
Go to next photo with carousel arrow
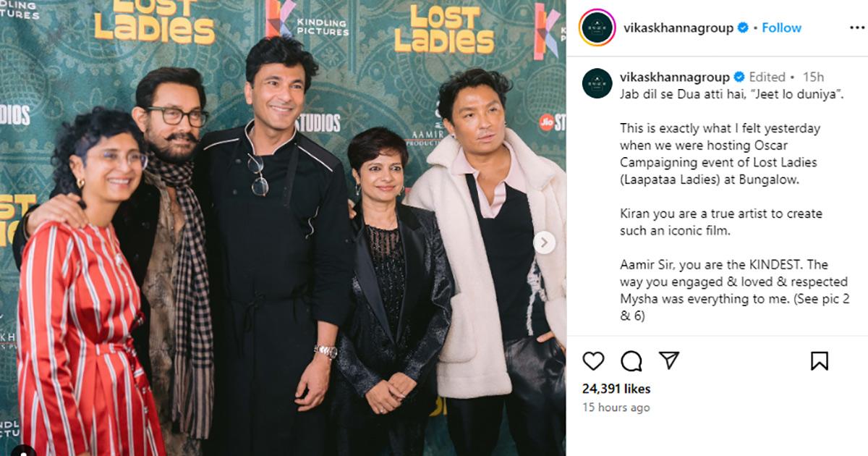point(545,242)
